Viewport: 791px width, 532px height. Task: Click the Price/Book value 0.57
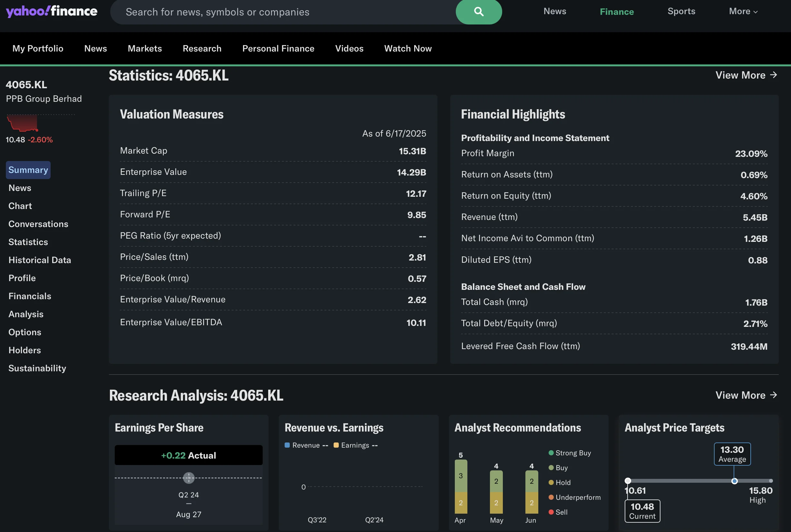pos(417,279)
